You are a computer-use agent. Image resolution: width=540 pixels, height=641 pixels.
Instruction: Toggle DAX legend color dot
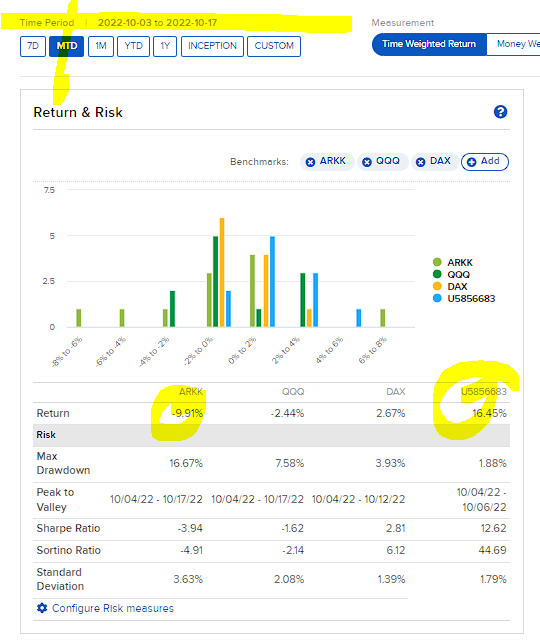[437, 286]
